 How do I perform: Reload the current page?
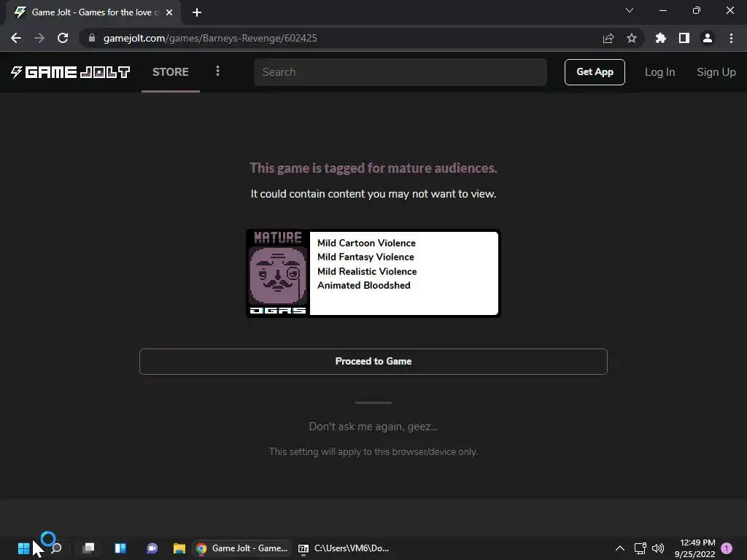63,38
